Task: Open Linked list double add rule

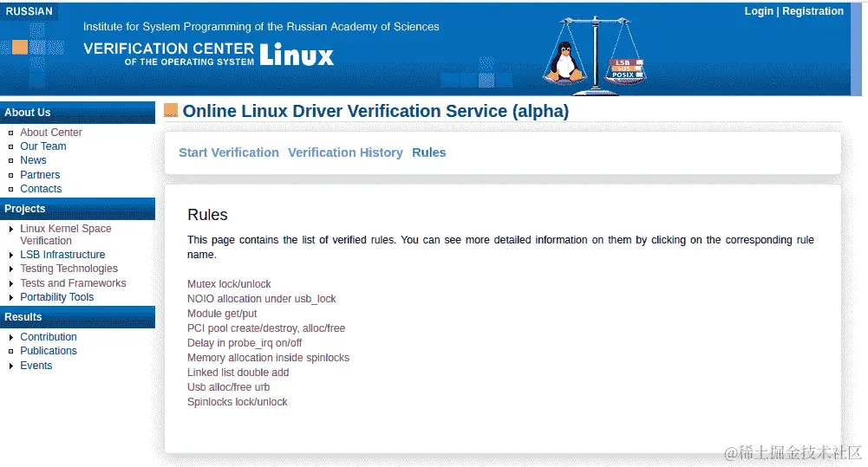Action: [238, 373]
